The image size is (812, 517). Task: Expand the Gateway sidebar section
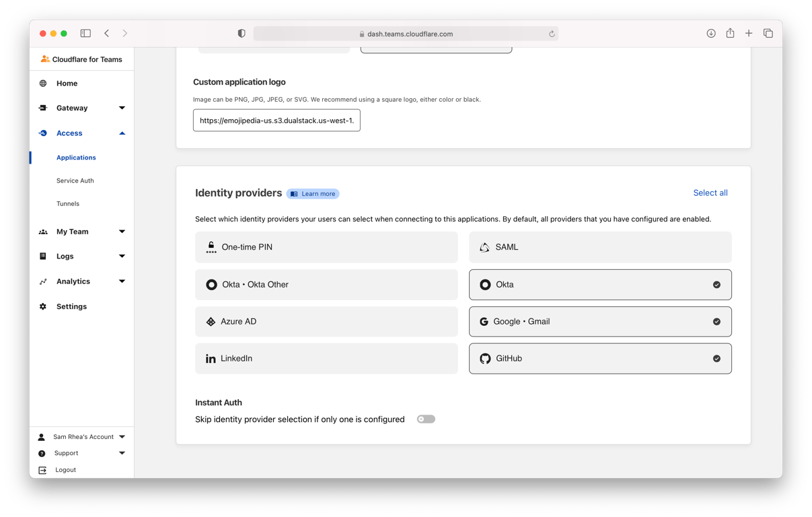[x=122, y=108]
